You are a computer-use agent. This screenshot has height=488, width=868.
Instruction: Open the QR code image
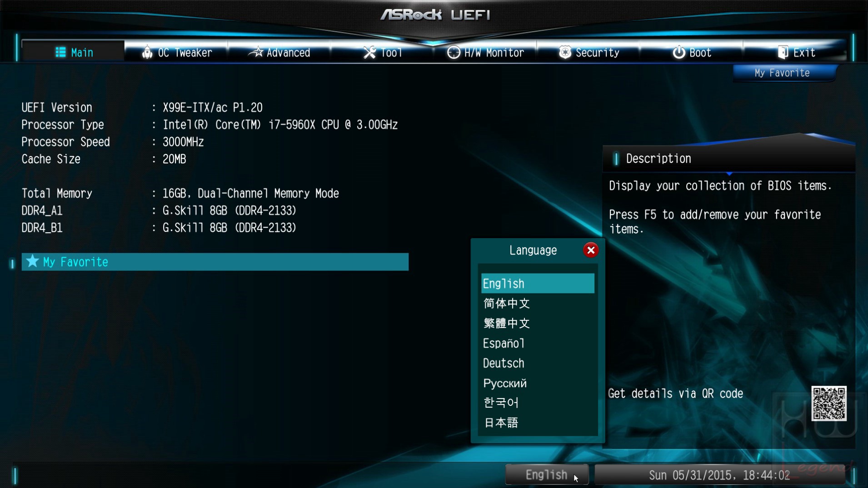829,403
